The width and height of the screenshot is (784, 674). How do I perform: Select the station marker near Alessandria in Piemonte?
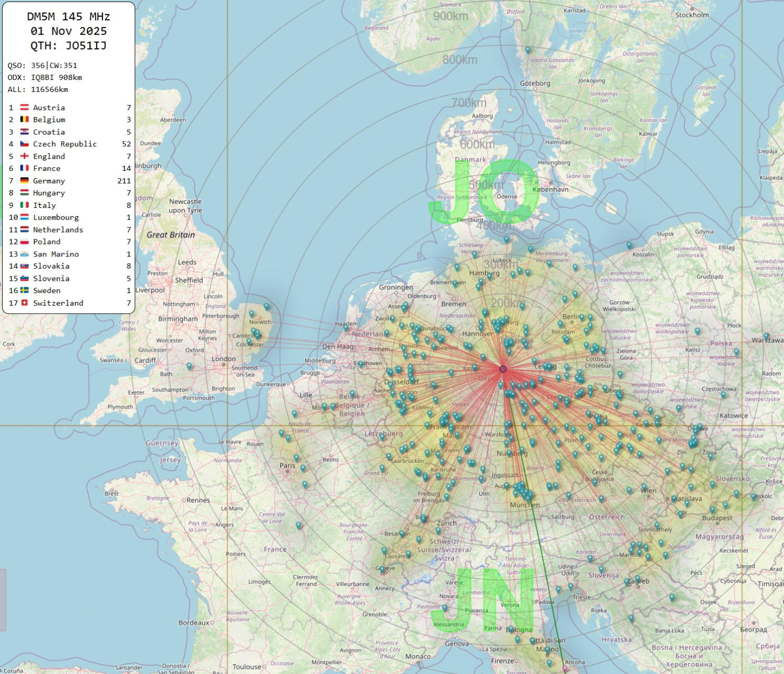[x=445, y=608]
